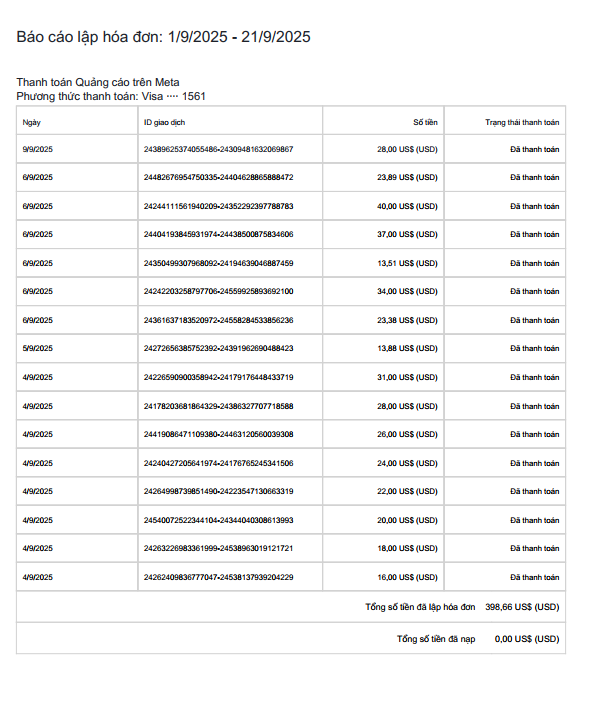Click the 31,00 US$ amount cell
609x701 pixels.
pyautogui.click(x=407, y=377)
